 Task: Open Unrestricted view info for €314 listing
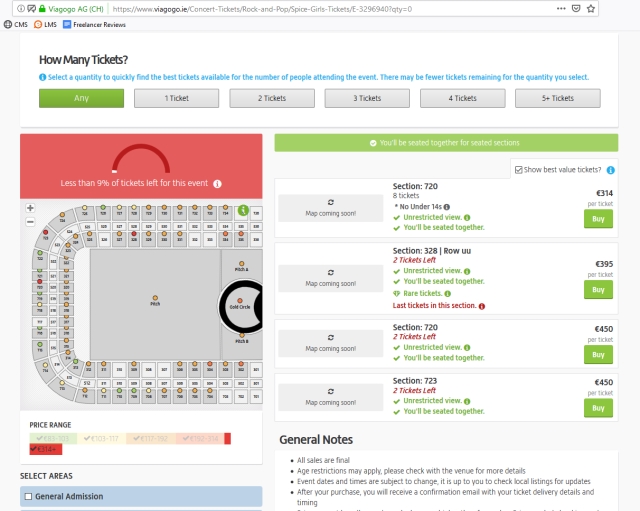click(467, 218)
